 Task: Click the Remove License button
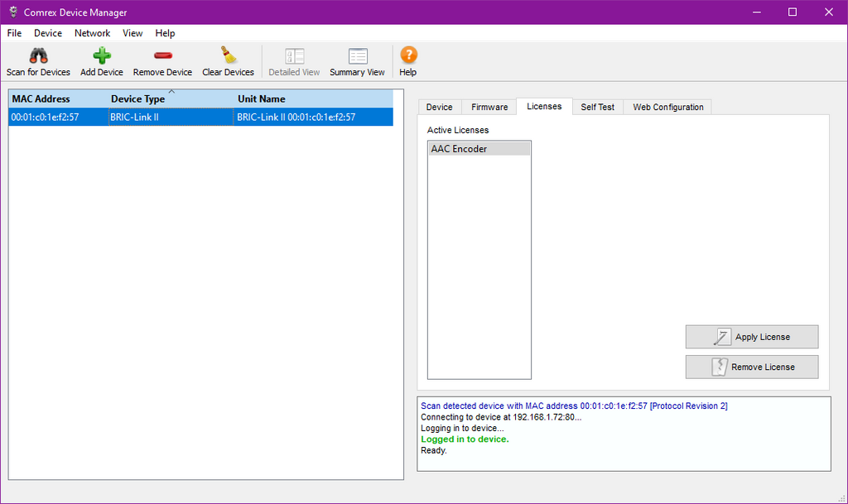(x=752, y=367)
